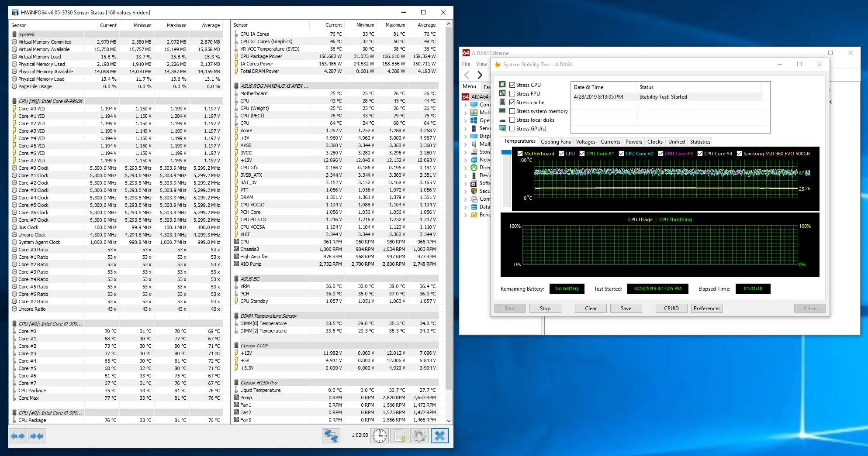Open HWiNFO sensor settings gear
The width and height of the screenshot is (868, 456).
click(x=419, y=435)
